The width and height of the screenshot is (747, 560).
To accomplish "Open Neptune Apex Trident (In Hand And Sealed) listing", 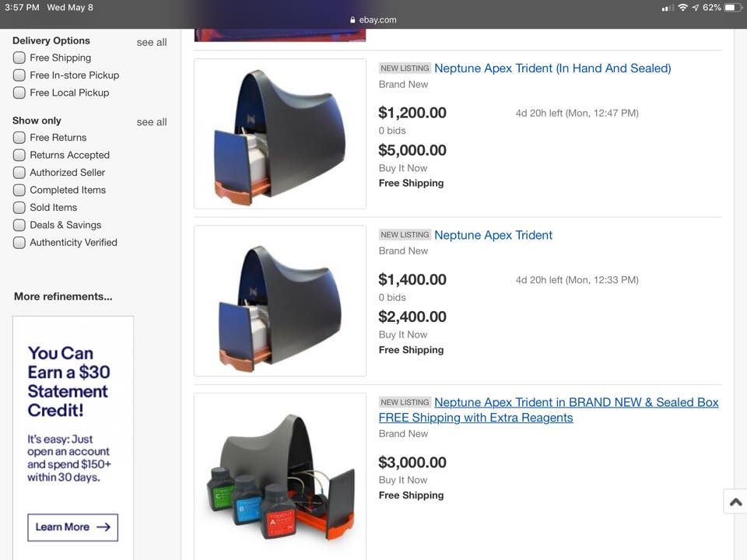I will click(x=552, y=68).
